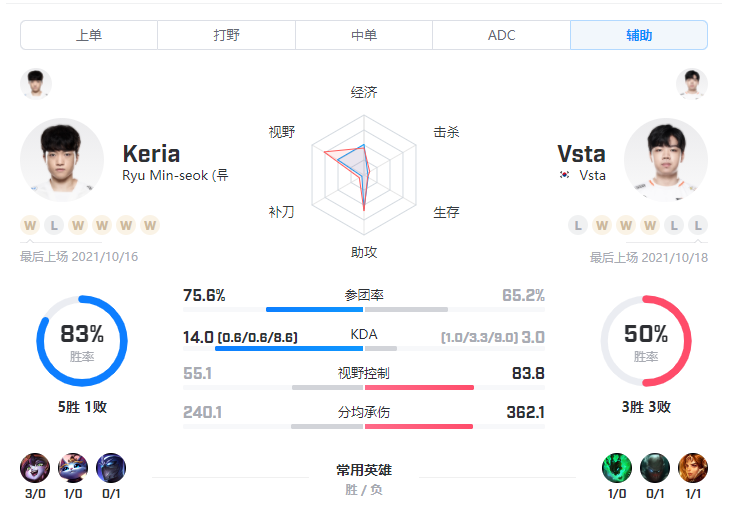This screenshot has height=514, width=730.
Task: Click Keria's champion icon showing 0/1
Action: tap(111, 468)
